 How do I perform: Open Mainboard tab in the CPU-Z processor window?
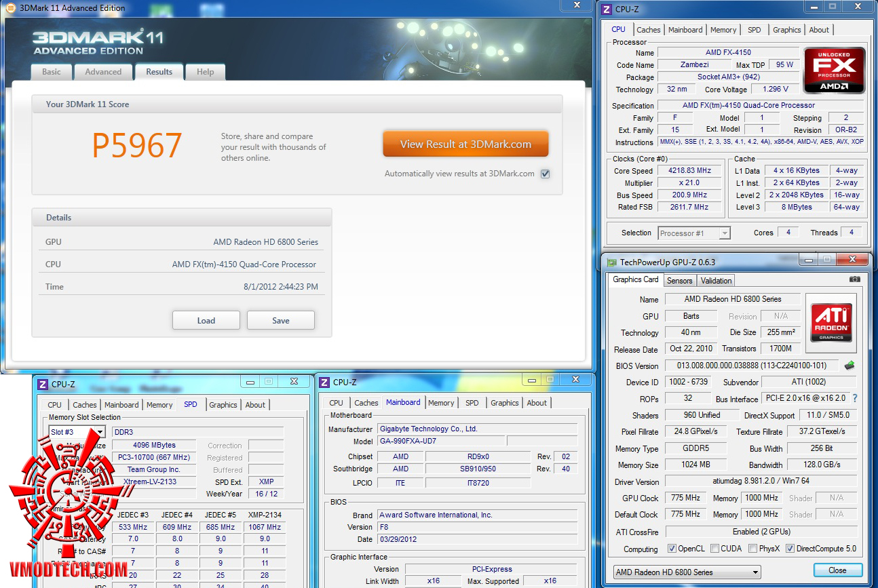click(x=685, y=30)
